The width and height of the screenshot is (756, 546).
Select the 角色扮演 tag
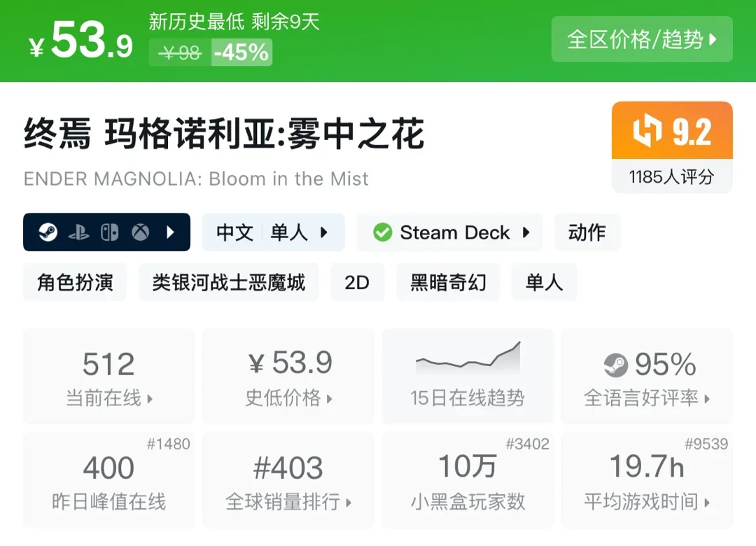[75, 282]
